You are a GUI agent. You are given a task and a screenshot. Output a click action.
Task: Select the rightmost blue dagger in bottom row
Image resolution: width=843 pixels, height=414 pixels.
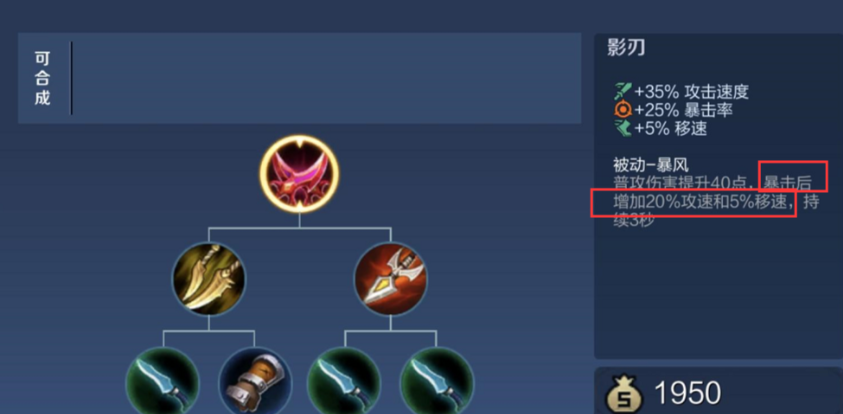437,383
